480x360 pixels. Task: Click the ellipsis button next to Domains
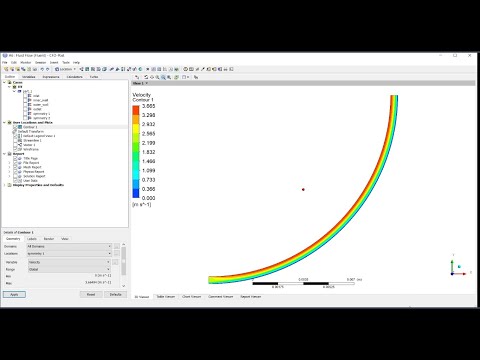(117, 246)
